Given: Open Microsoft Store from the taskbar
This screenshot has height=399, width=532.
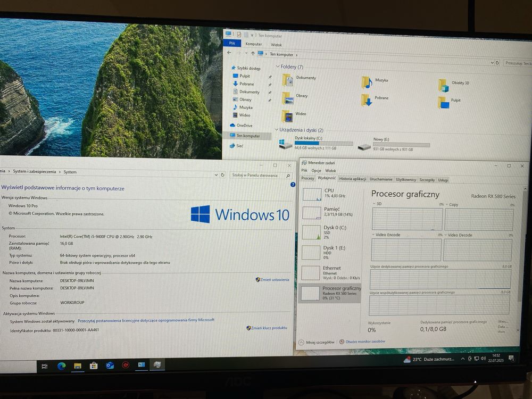Looking at the screenshot, I should [x=94, y=366].
